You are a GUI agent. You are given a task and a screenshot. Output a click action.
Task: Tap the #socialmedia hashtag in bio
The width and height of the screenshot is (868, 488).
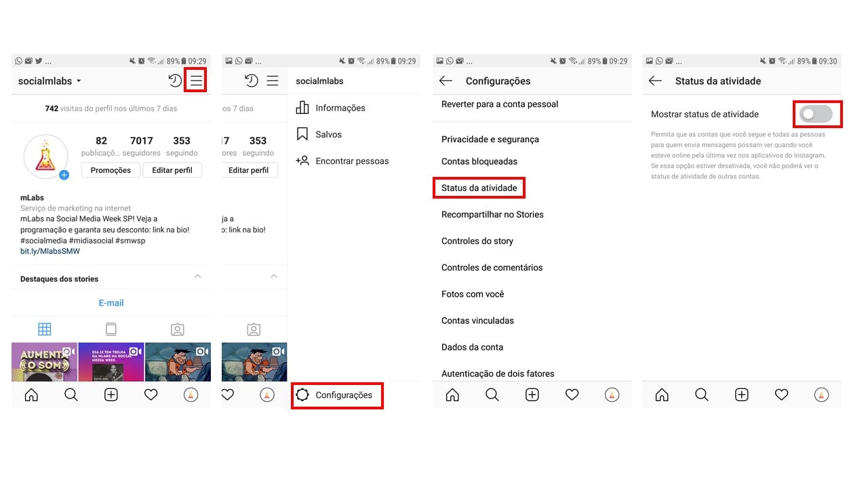(x=43, y=241)
